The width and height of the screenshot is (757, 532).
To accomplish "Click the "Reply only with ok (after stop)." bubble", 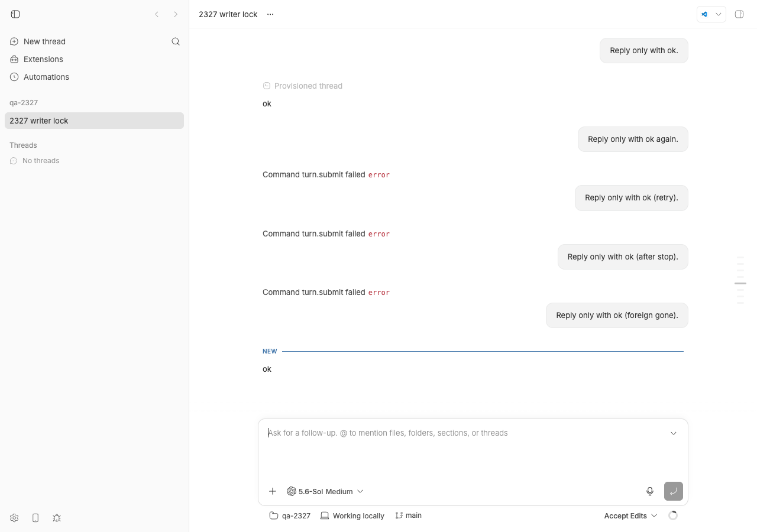I will 623,257.
